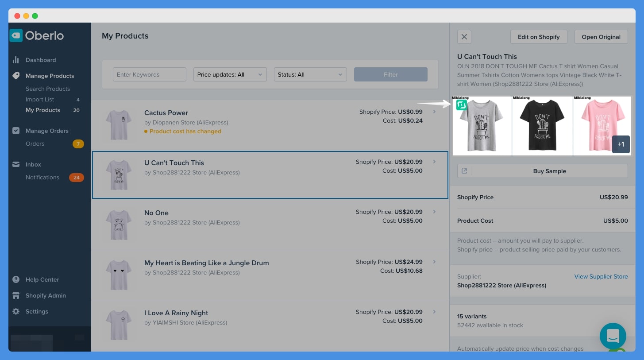Click the Shopify Admin store icon
This screenshot has width=644, height=360.
coord(16,295)
